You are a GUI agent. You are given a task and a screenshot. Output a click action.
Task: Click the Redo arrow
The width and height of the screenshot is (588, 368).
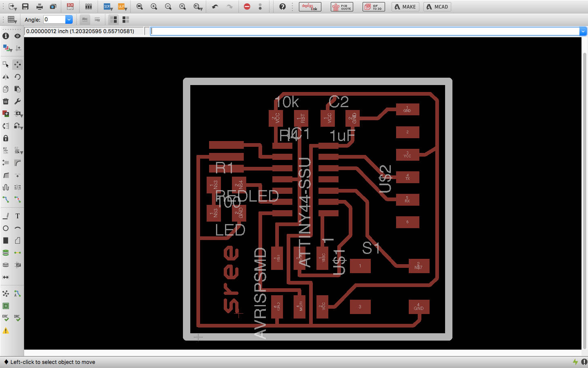pos(229,7)
